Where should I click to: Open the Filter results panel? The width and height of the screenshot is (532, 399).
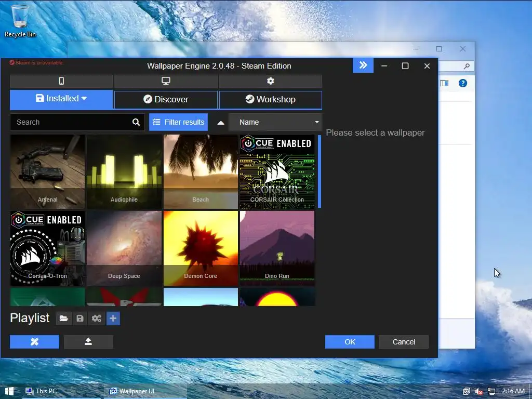(179, 122)
